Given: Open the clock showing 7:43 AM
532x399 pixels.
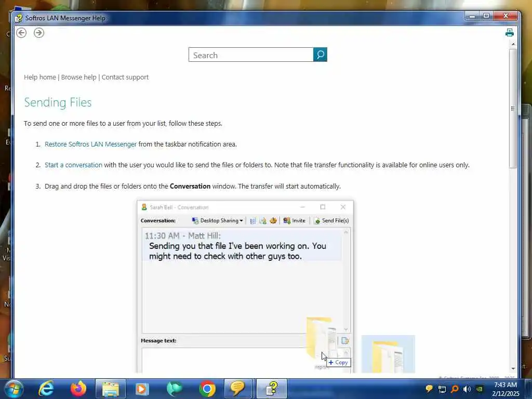Looking at the screenshot, I should 506,389.
